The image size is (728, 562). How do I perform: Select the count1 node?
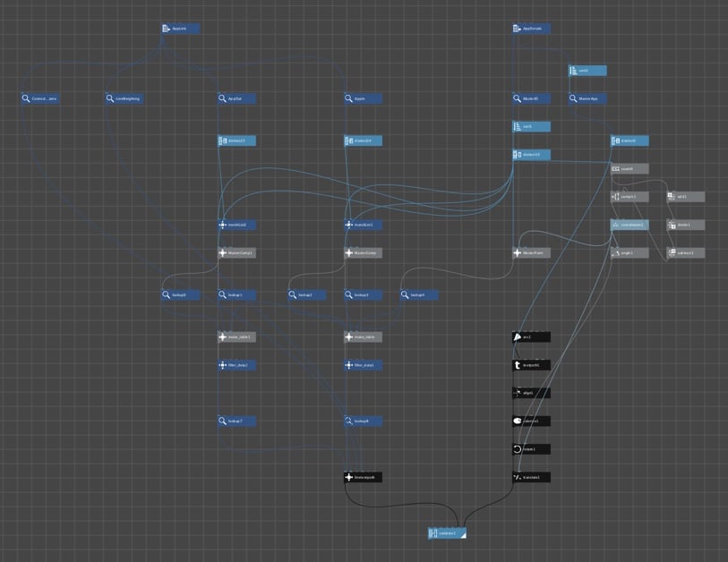point(630,168)
